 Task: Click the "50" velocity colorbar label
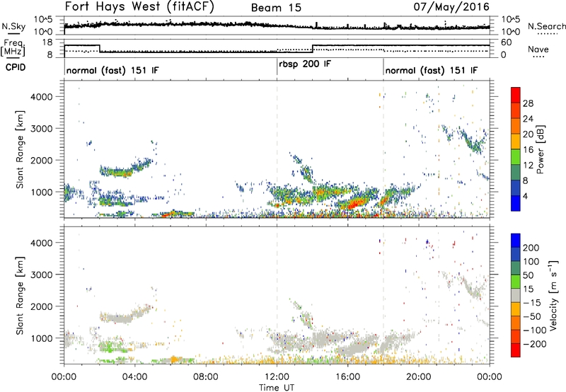529,275
